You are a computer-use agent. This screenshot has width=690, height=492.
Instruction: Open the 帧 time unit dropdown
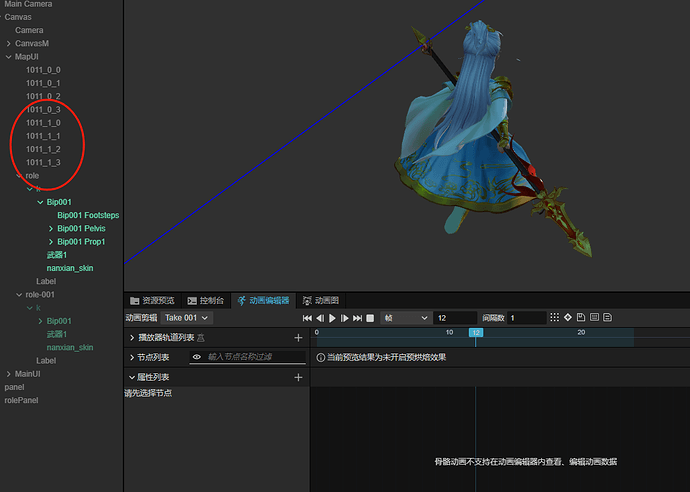tap(404, 318)
